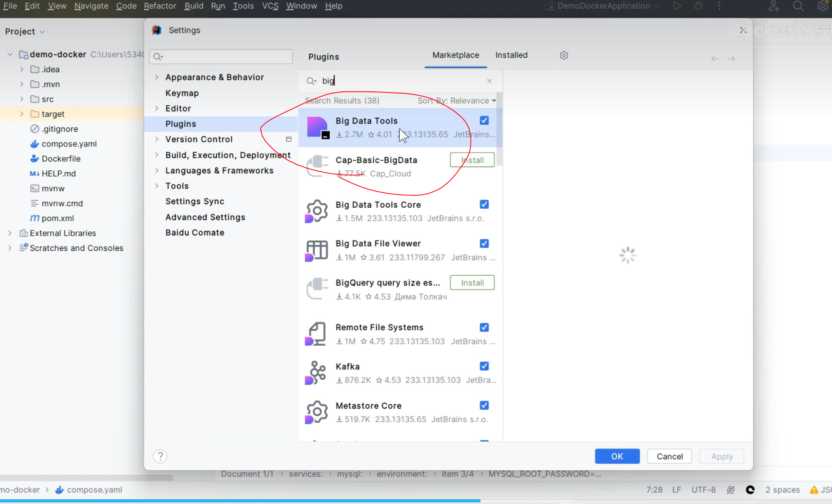
Task: Switch to the Installed tab
Action: [x=511, y=55]
